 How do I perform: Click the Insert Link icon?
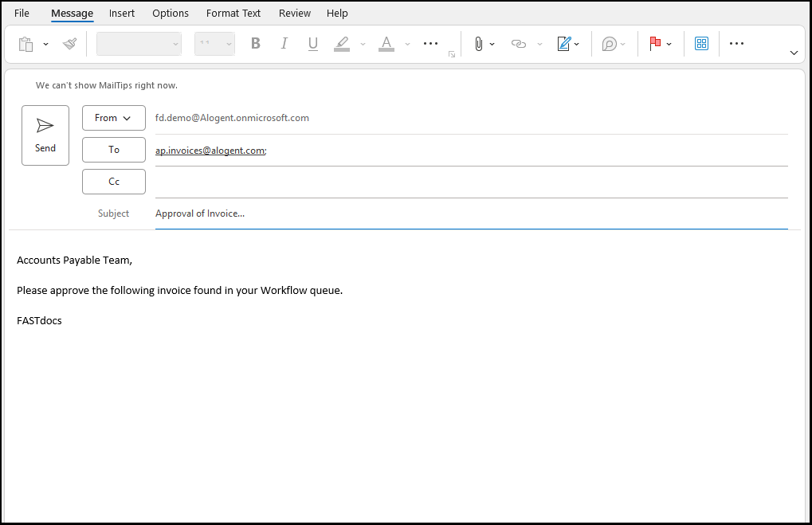(x=519, y=44)
